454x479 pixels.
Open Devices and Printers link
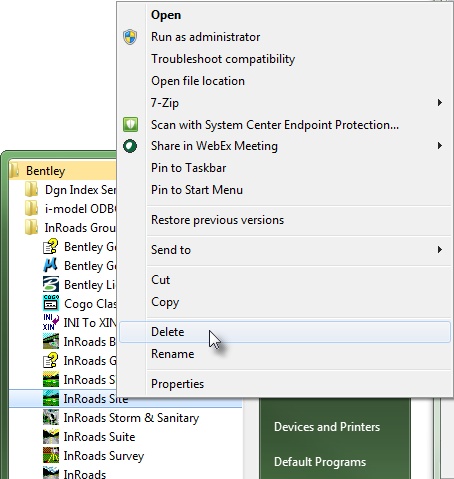point(327,427)
